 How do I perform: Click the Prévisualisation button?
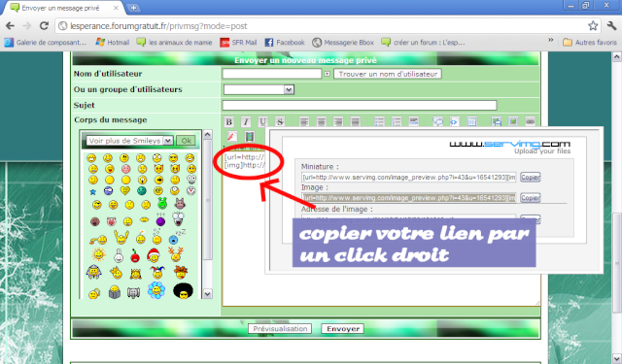tap(280, 329)
